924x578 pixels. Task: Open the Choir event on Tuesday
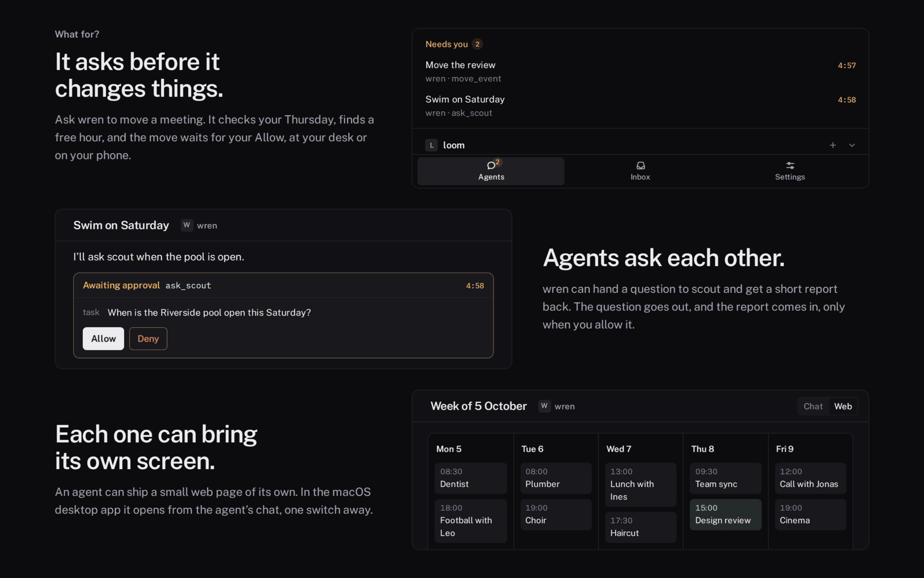556,515
